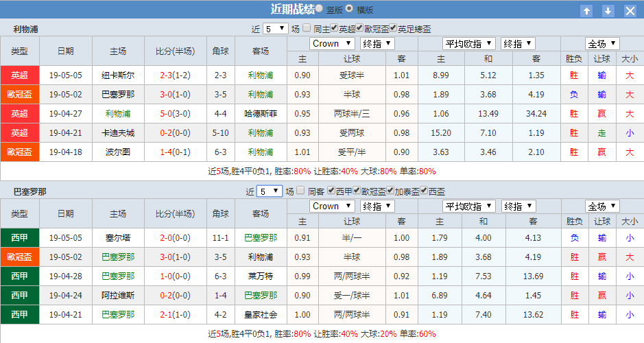Uncheck the 英超 league checkbox
The image size is (644, 343).
334,29
